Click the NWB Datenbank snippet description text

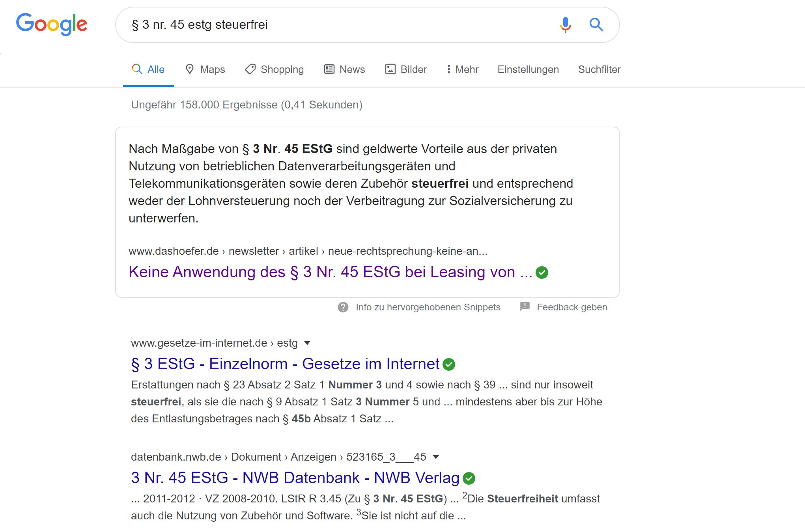pos(365,507)
